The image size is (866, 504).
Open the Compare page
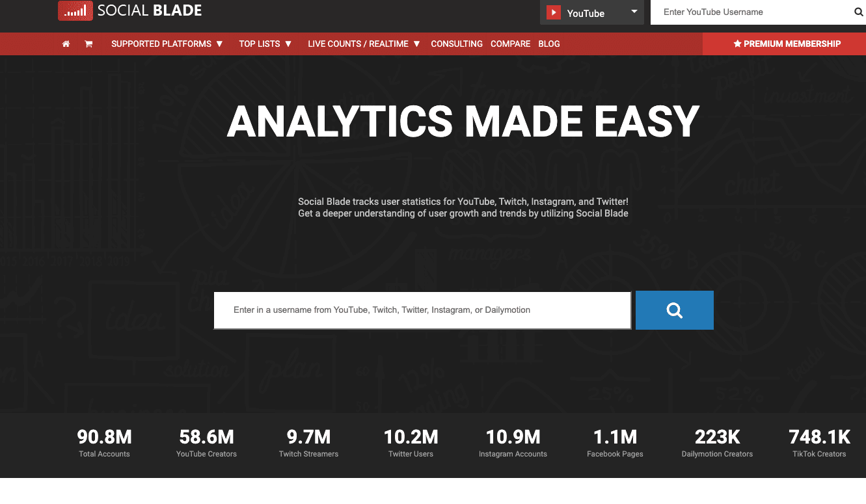click(510, 44)
